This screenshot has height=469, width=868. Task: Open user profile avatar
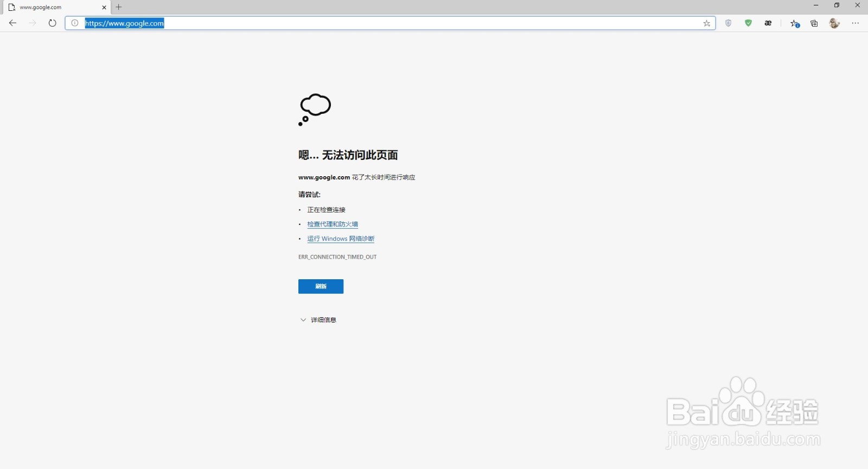coord(834,23)
